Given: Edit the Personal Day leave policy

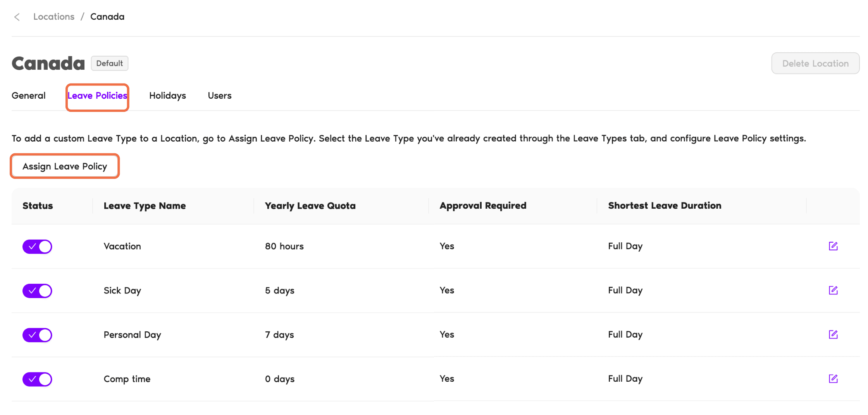Looking at the screenshot, I should pyautogui.click(x=833, y=334).
